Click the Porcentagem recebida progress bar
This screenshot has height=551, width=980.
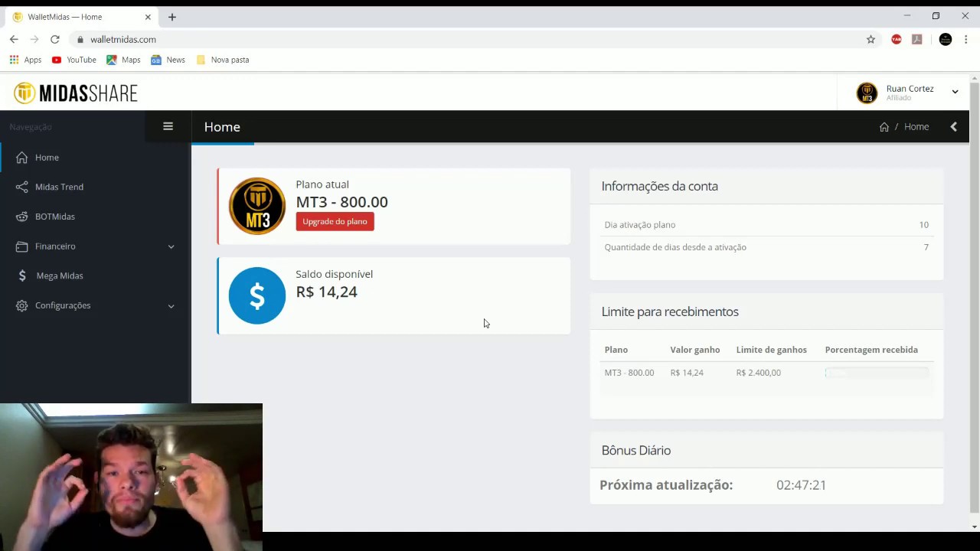pyautogui.click(x=877, y=373)
